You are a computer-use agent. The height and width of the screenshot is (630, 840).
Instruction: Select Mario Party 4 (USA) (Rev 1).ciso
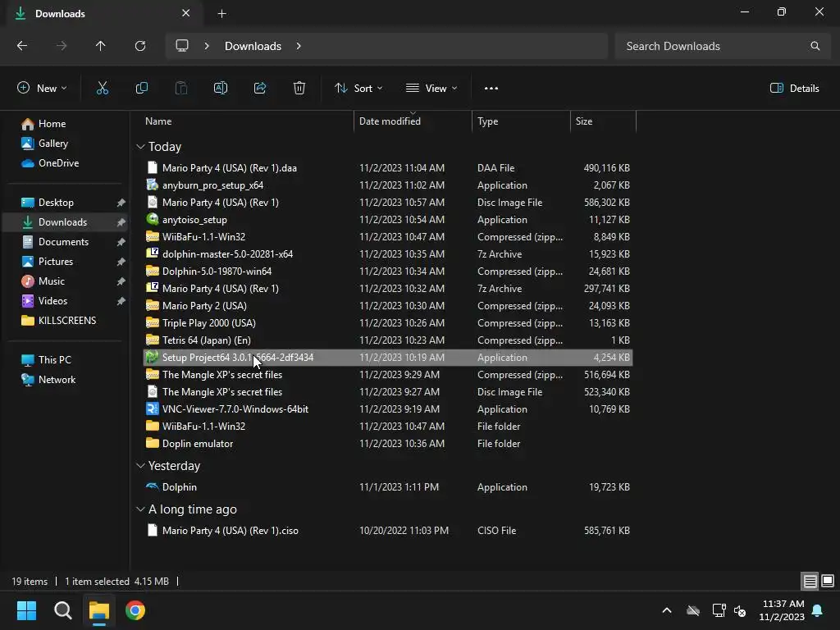388,531
